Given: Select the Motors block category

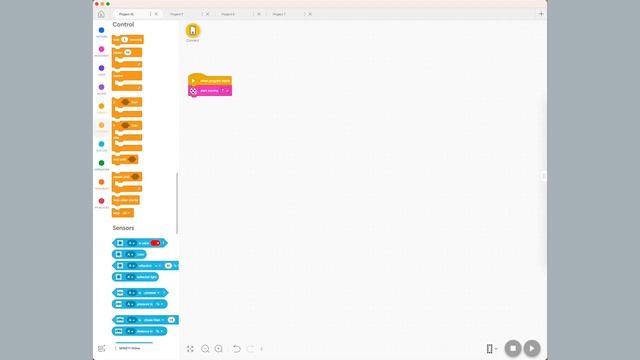Looking at the screenshot, I should pos(101,32).
